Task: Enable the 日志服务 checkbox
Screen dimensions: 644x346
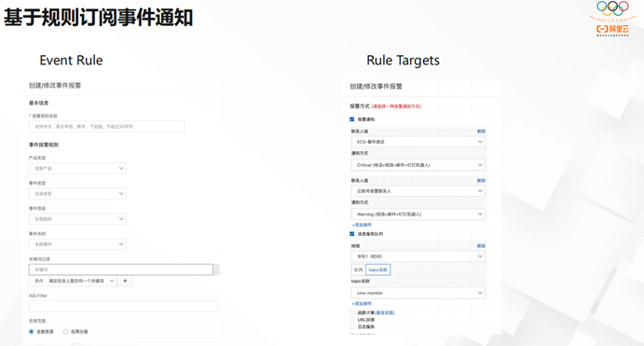Action: [352, 326]
